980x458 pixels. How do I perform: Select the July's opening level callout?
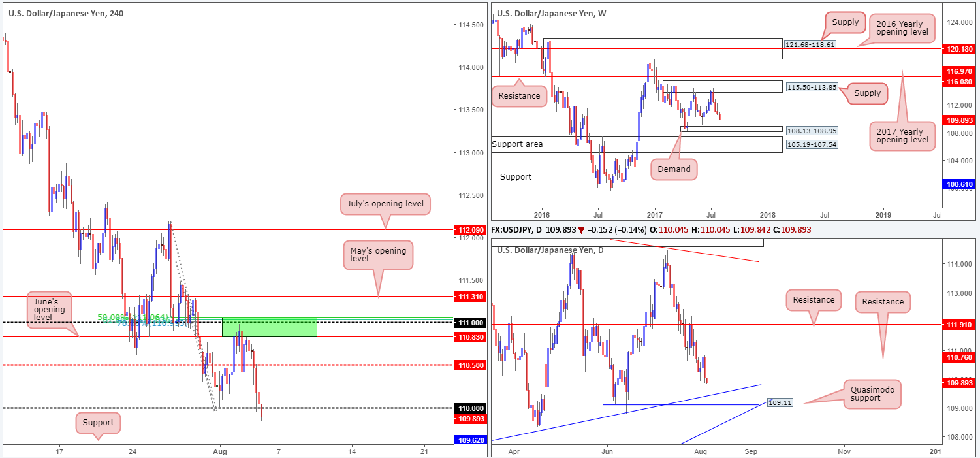click(x=385, y=204)
